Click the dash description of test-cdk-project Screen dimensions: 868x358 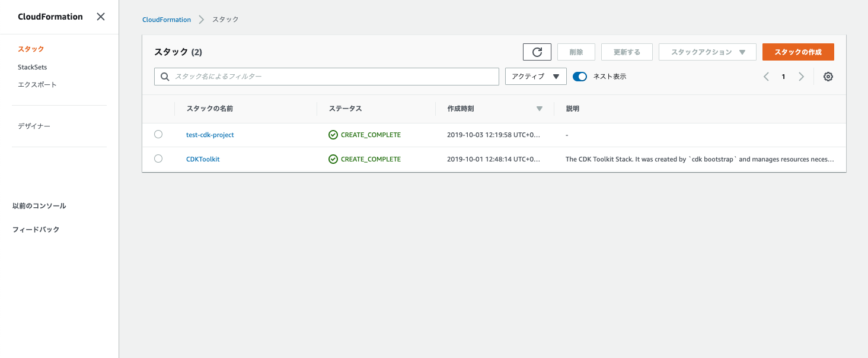click(x=567, y=135)
